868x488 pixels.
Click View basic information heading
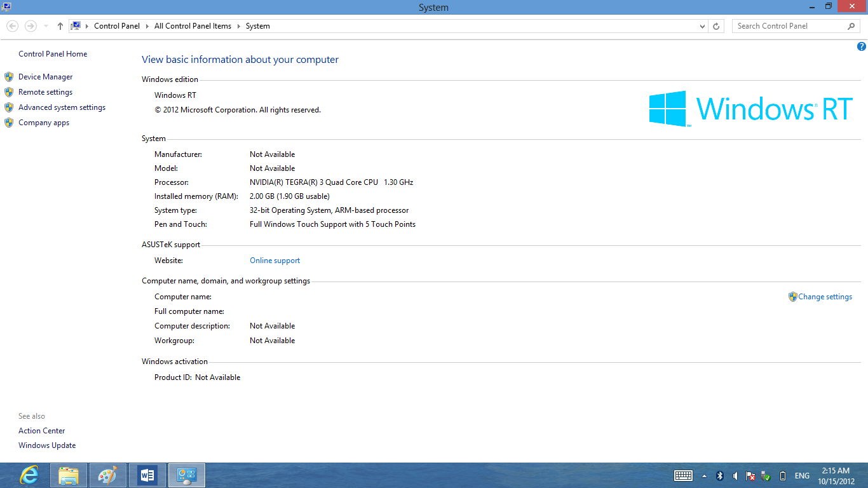[x=240, y=60]
